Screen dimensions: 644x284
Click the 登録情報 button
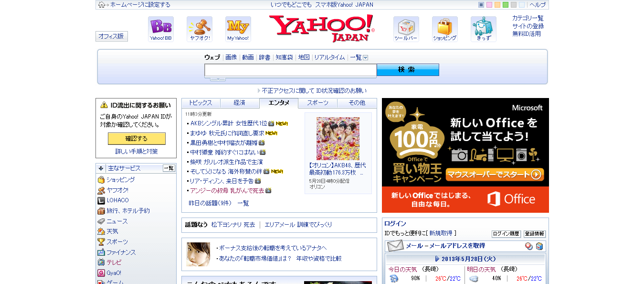pyautogui.click(x=535, y=234)
